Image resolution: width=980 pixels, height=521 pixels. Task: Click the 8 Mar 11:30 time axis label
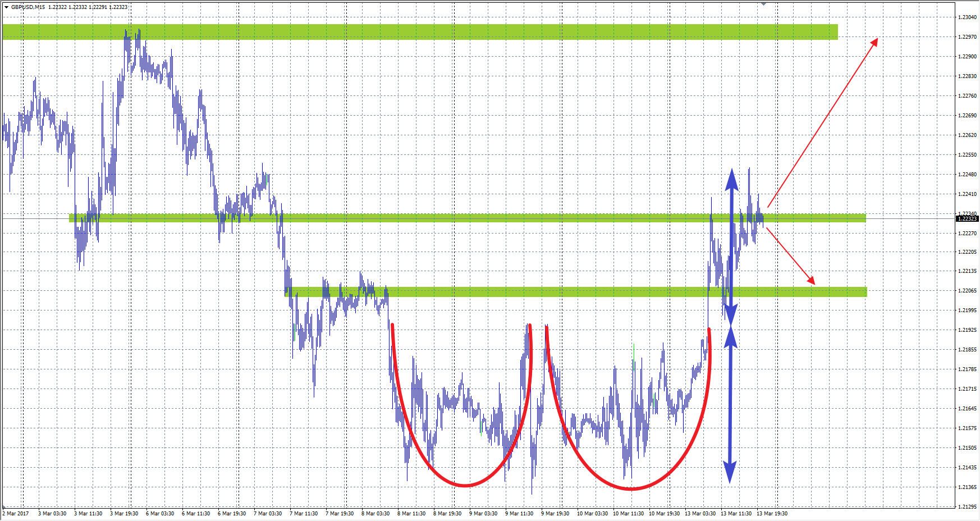click(x=411, y=514)
